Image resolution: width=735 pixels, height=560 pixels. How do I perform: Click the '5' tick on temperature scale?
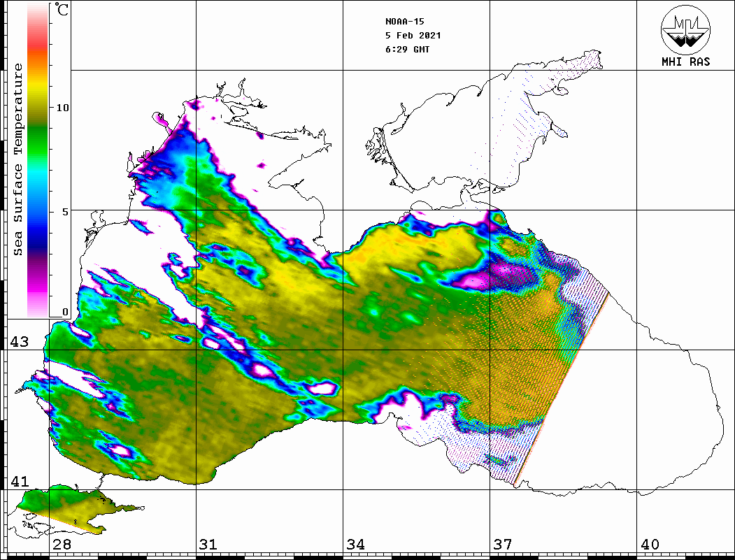tap(66, 212)
